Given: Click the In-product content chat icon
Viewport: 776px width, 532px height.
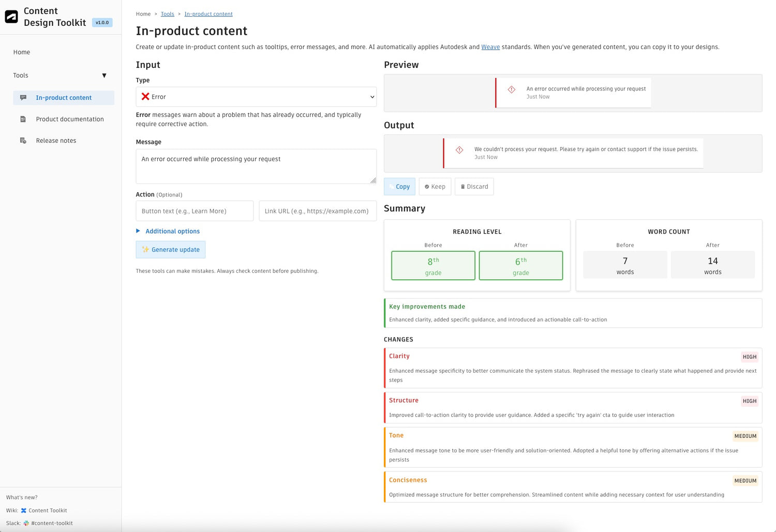Looking at the screenshot, I should 23,98.
